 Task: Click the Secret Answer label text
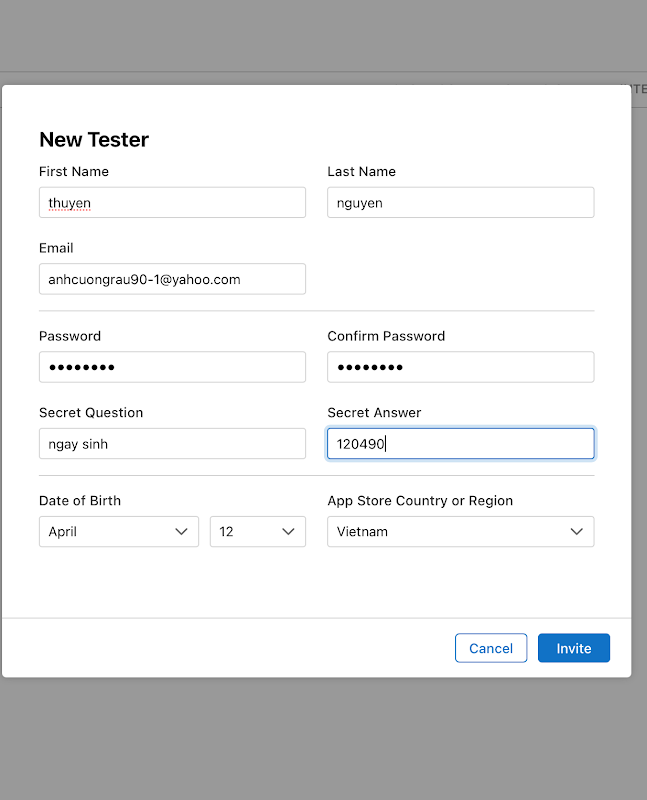pos(375,412)
